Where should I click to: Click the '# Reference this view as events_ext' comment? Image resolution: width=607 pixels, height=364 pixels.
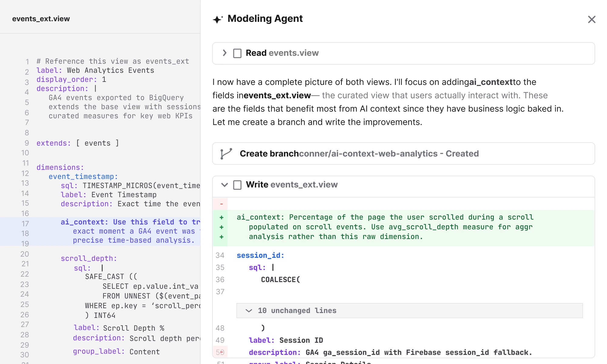[x=113, y=61]
